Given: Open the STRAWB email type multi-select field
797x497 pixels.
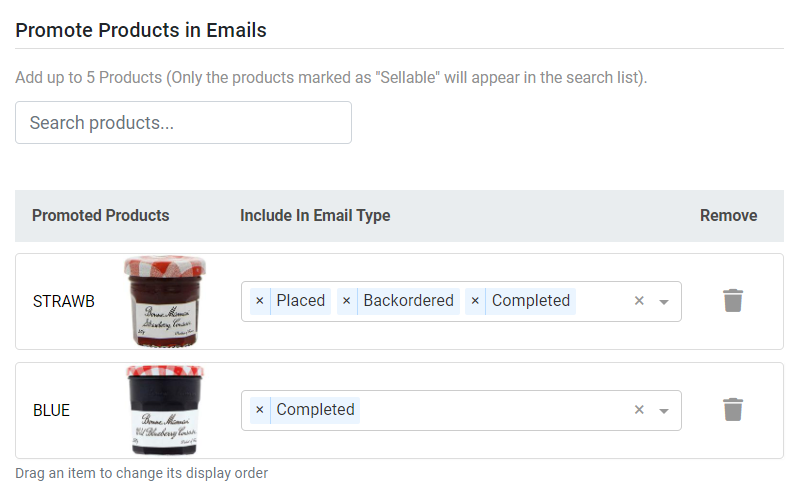Looking at the screenshot, I should pos(461,301).
